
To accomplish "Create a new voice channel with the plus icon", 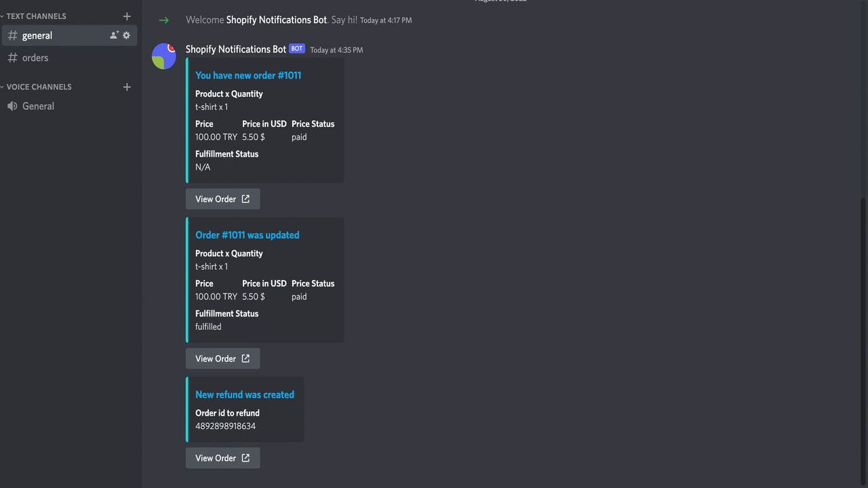I will 127,87.
